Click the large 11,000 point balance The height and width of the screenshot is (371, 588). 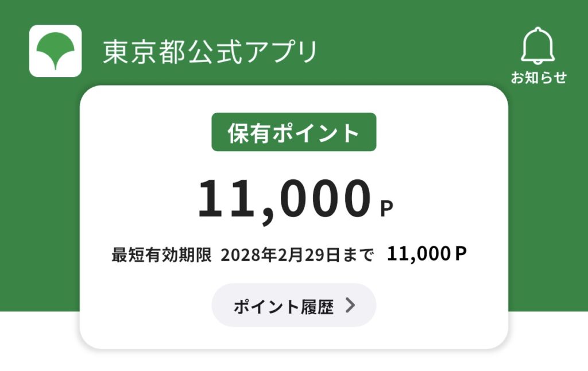click(x=283, y=199)
